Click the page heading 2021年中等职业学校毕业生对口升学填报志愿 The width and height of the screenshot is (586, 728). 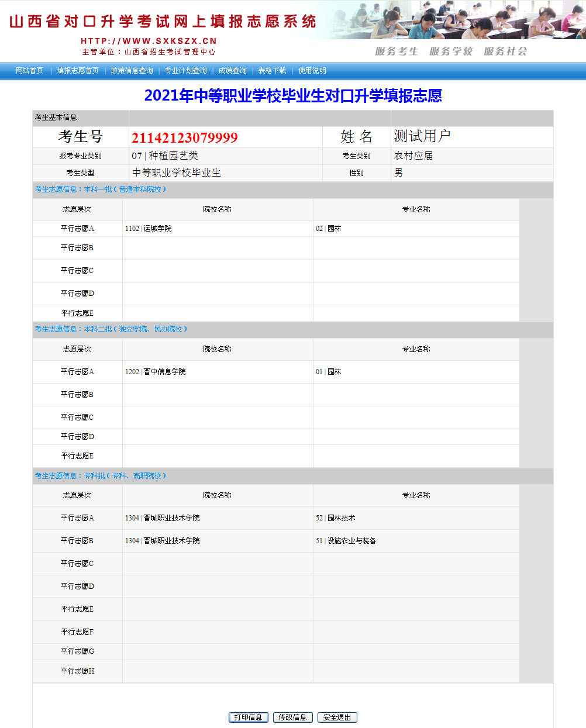(293, 95)
